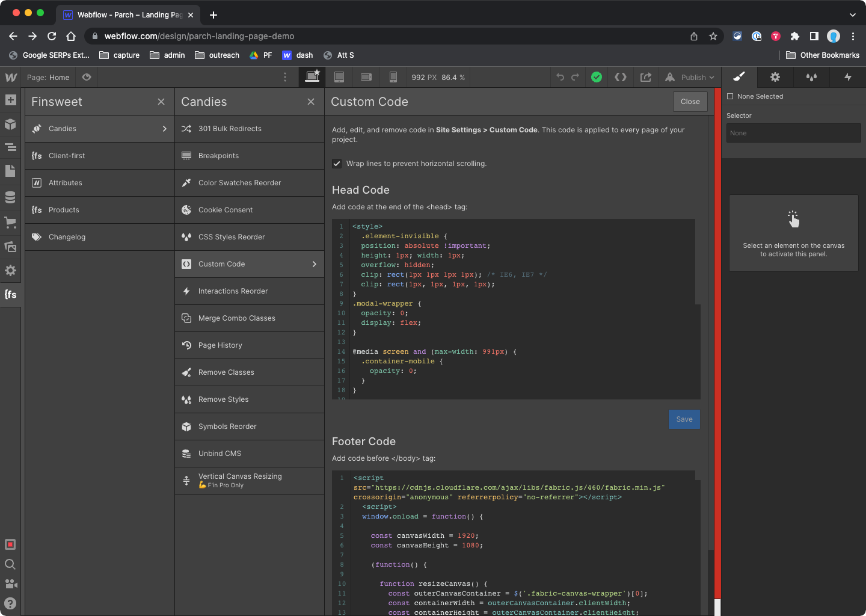The height and width of the screenshot is (616, 866).
Task: Uncheck Wrap lines to prevent horizontal scrolling
Action: (337, 164)
